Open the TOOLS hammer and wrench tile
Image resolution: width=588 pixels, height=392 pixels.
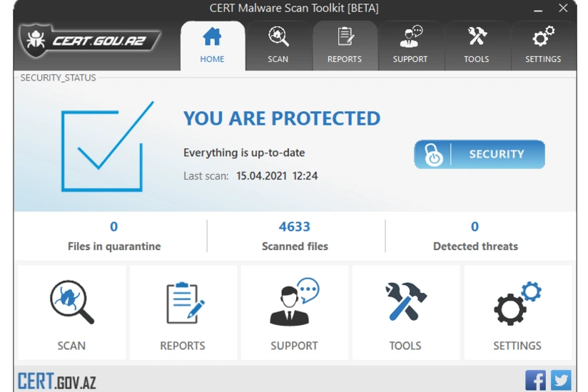pos(406,313)
